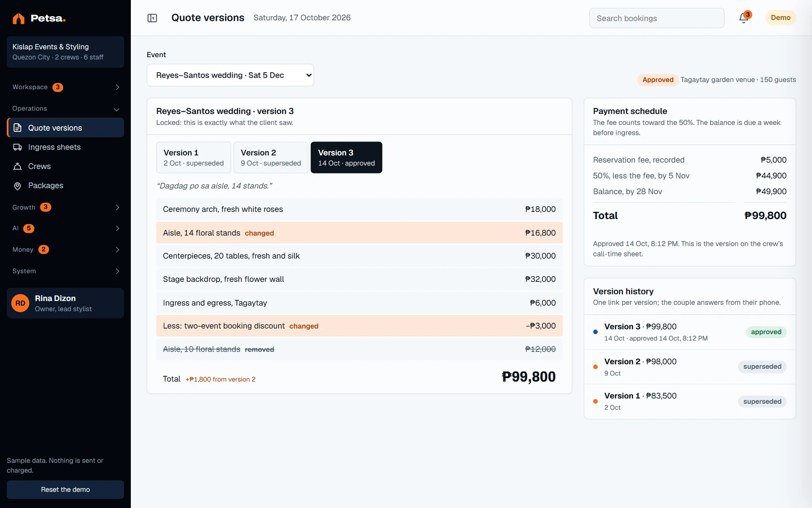Open Rina Dizon profile card
Image resolution: width=812 pixels, height=508 pixels.
point(65,303)
